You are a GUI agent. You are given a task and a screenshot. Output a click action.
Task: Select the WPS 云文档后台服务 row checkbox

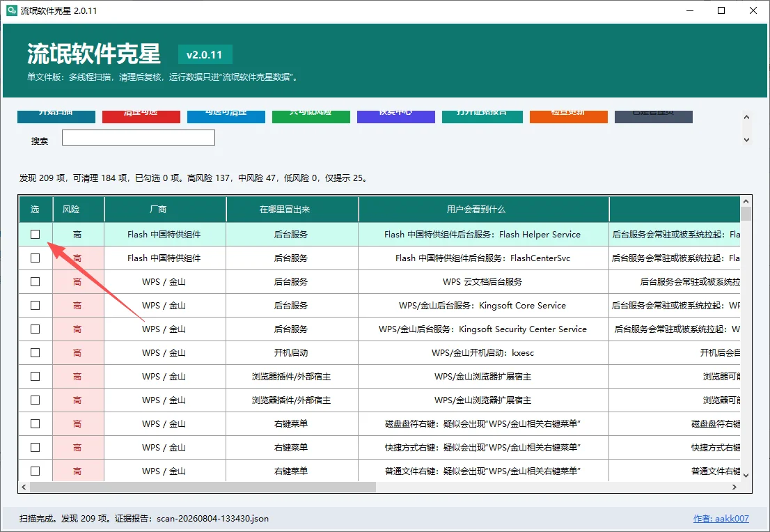click(35, 281)
